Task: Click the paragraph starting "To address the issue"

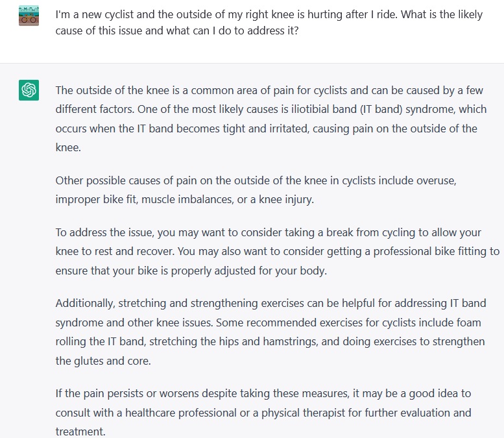Action: click(278, 252)
